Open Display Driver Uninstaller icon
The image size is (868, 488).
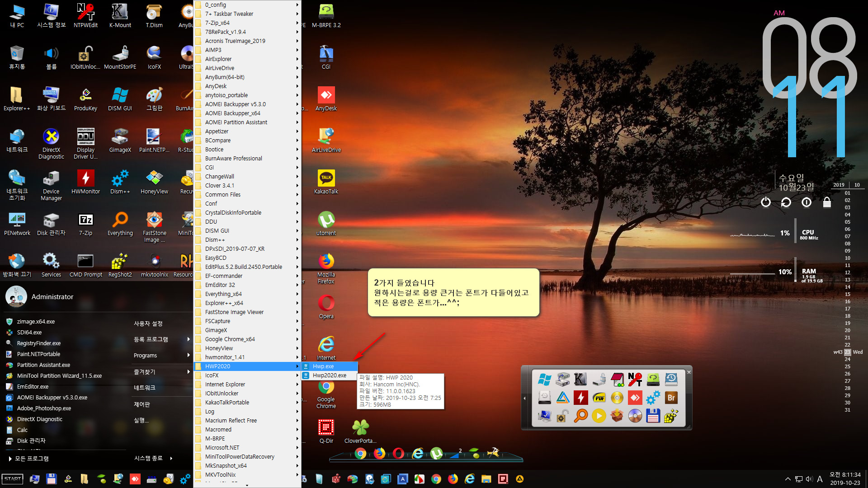85,144
